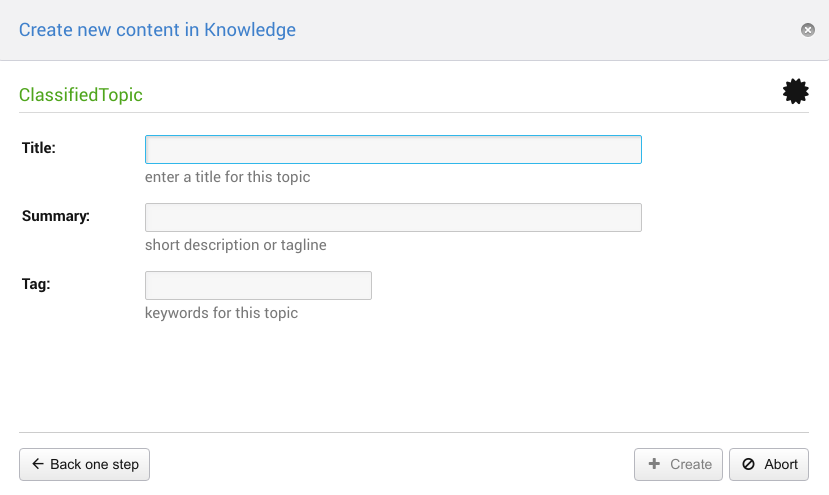Click the 'Create new content in Knowledge' heading
829x495 pixels.
pyautogui.click(x=157, y=29)
